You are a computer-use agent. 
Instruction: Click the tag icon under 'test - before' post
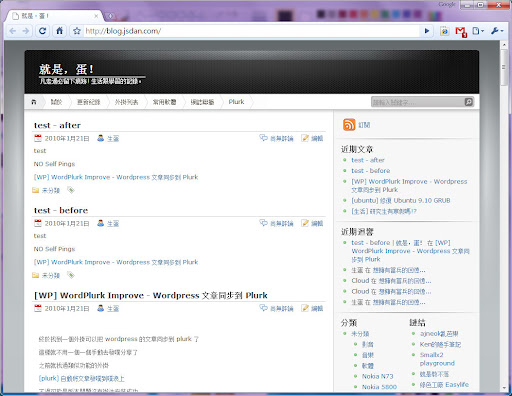(x=71, y=275)
